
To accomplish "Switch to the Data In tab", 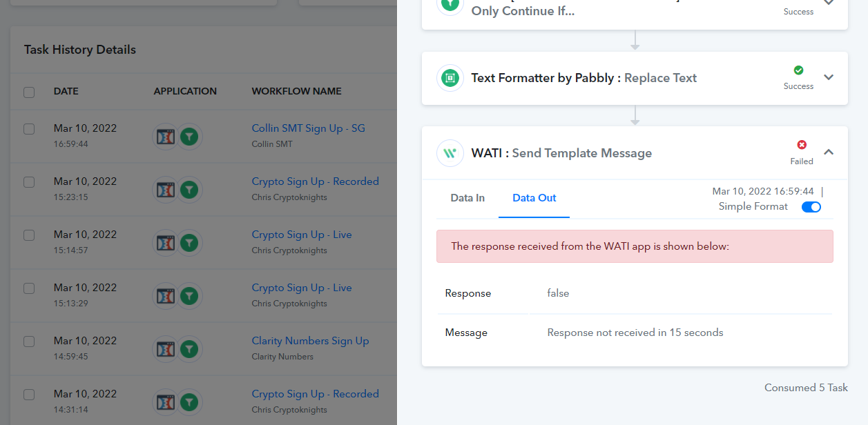I will pos(467,198).
